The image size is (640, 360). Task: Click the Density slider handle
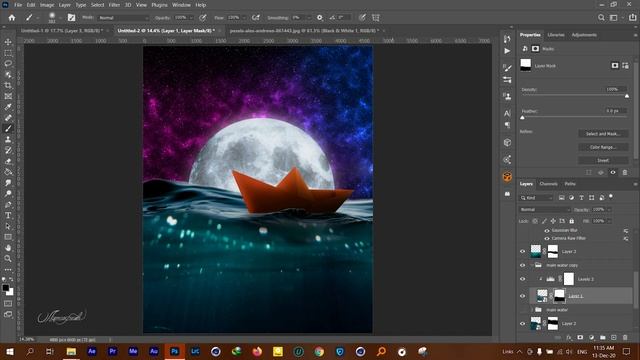[627, 96]
